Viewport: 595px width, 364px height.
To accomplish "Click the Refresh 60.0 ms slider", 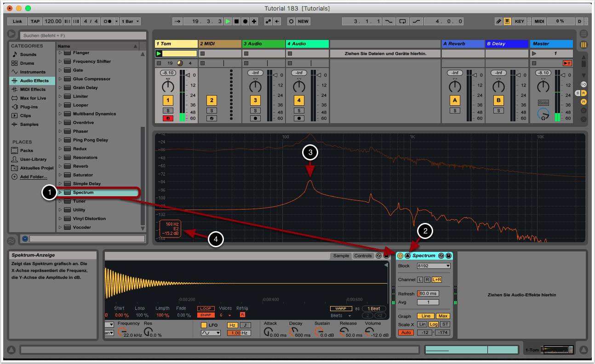I will click(x=428, y=294).
